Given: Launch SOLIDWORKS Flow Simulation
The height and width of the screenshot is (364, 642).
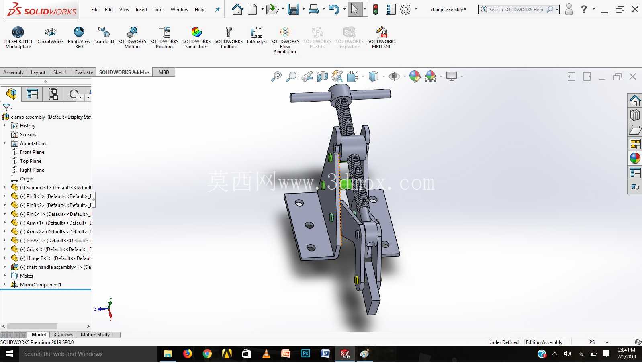Looking at the screenshot, I should coord(285,40).
